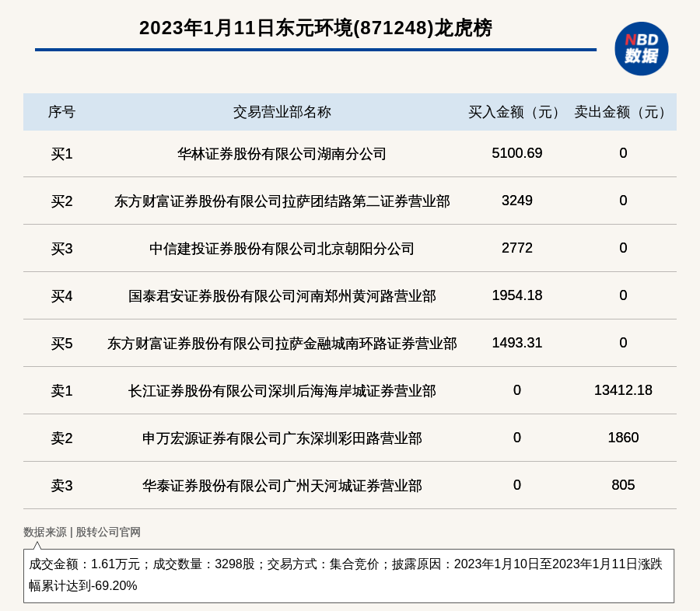Select the 买3 row label
This screenshot has width=700, height=611.
click(61, 249)
